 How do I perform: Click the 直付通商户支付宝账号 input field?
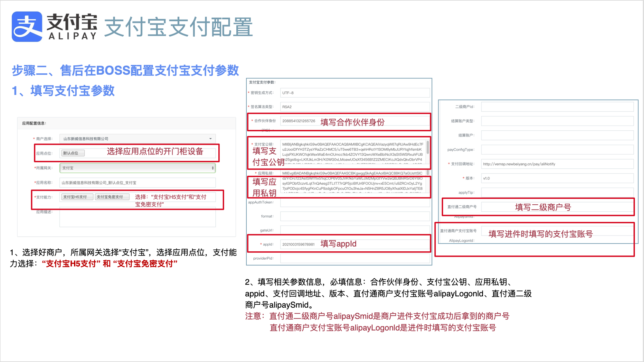tap(557, 231)
